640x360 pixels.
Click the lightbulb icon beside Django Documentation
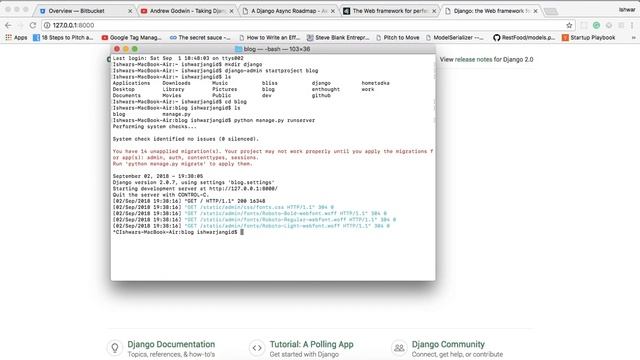(x=115, y=348)
